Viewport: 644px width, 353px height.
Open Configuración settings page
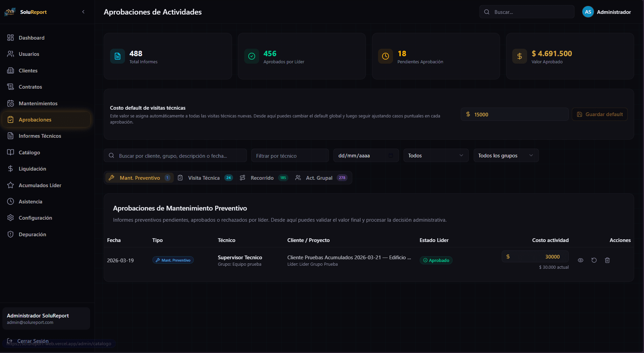point(35,218)
